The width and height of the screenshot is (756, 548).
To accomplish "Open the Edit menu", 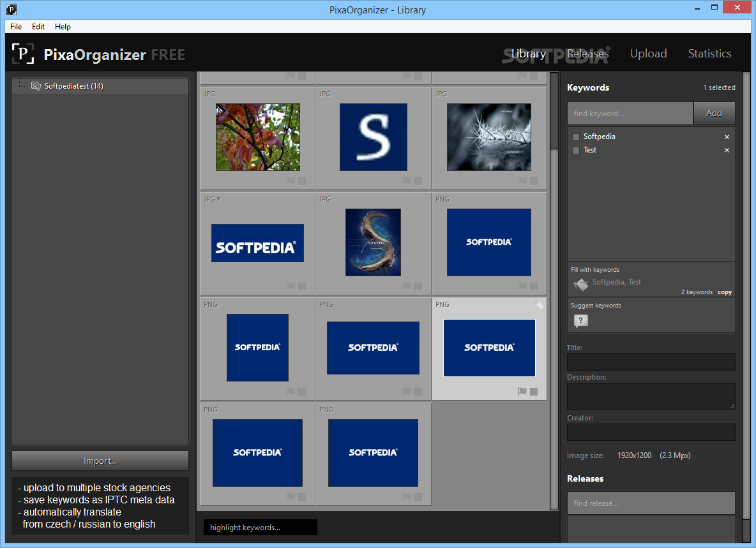I will pos(38,27).
